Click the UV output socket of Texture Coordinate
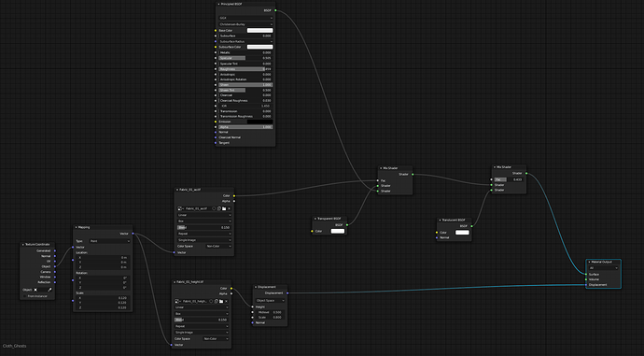This screenshot has height=356, width=644. 55,261
